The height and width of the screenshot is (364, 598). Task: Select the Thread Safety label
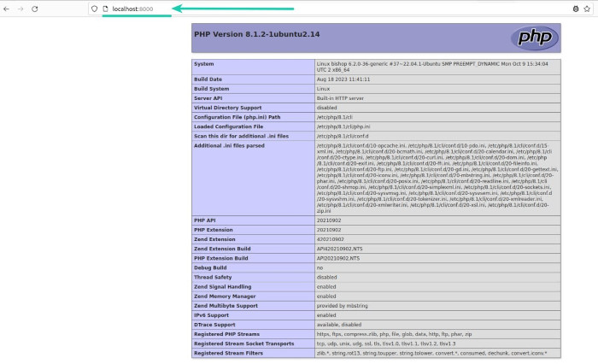213,278
